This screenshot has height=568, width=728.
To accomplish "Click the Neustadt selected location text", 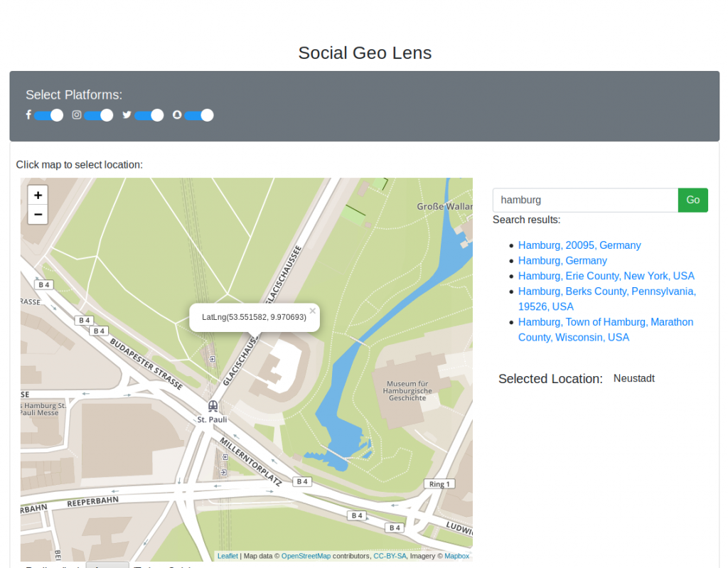I will (633, 378).
